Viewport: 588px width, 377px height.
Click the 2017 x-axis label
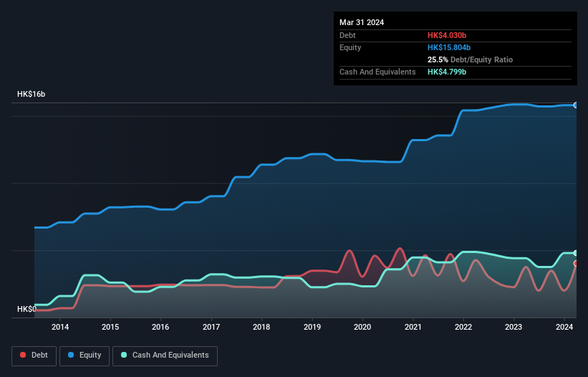211,327
